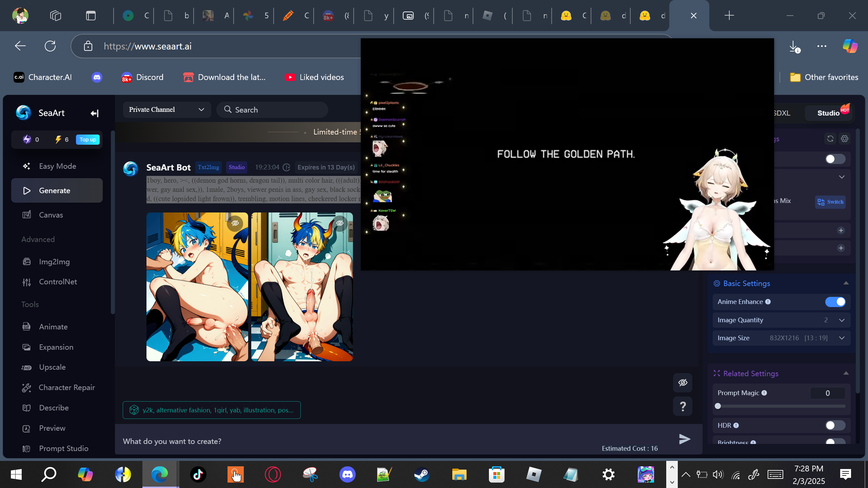Image resolution: width=868 pixels, height=488 pixels.
Task: Toggle the eye-slash button above the help button
Action: [x=683, y=383]
